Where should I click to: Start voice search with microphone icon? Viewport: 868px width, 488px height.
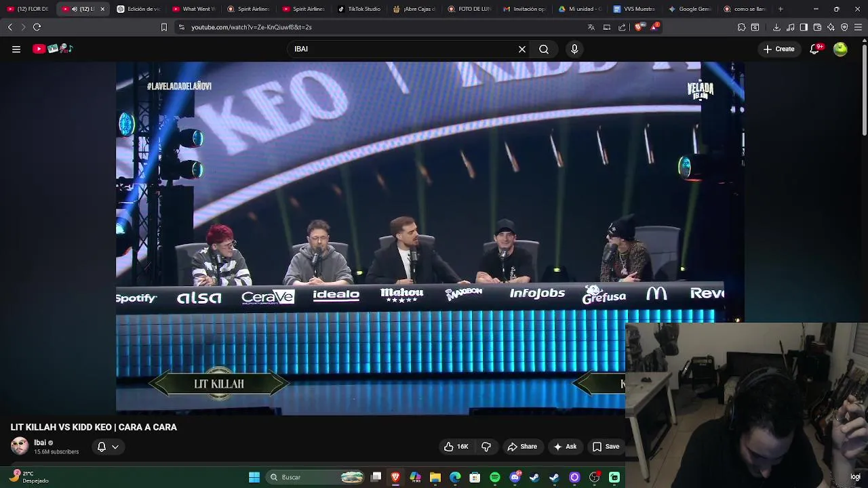[x=574, y=49]
